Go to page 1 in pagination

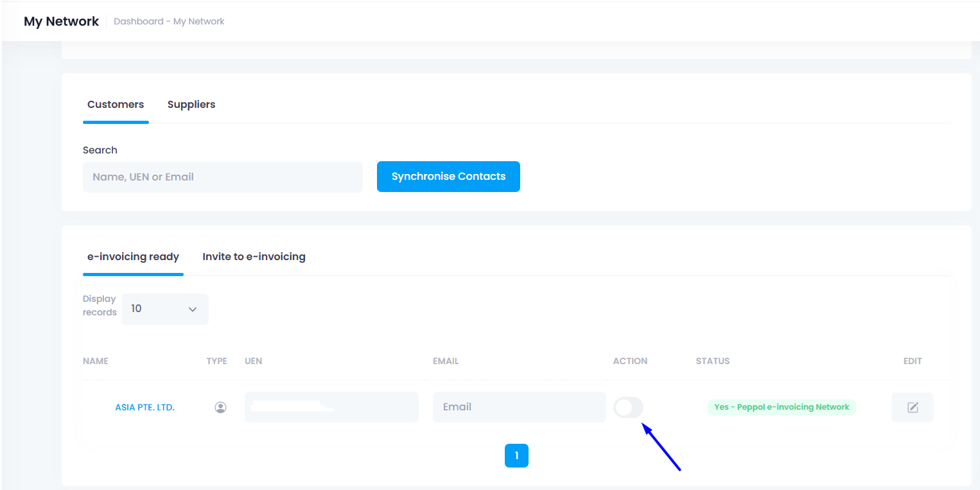pyautogui.click(x=516, y=456)
